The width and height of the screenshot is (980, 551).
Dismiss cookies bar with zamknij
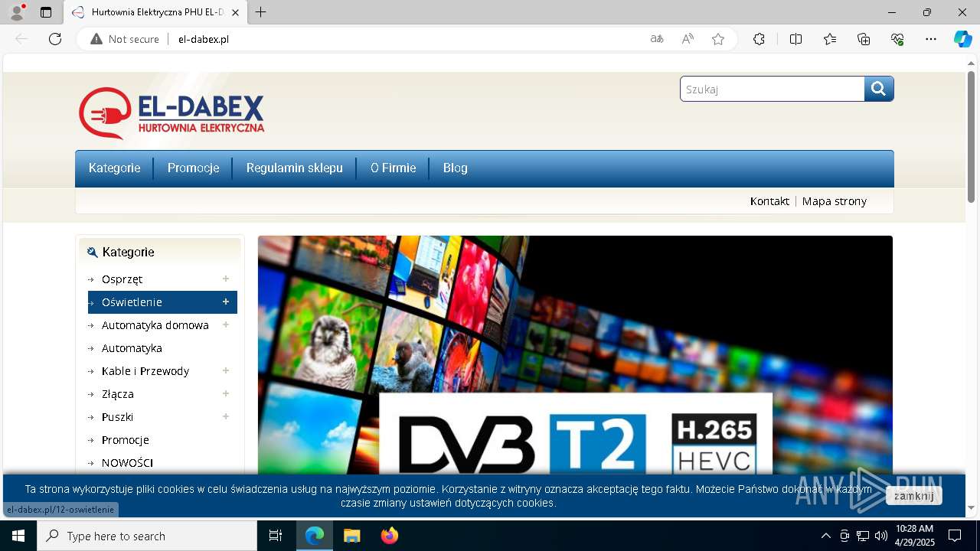pos(913,496)
